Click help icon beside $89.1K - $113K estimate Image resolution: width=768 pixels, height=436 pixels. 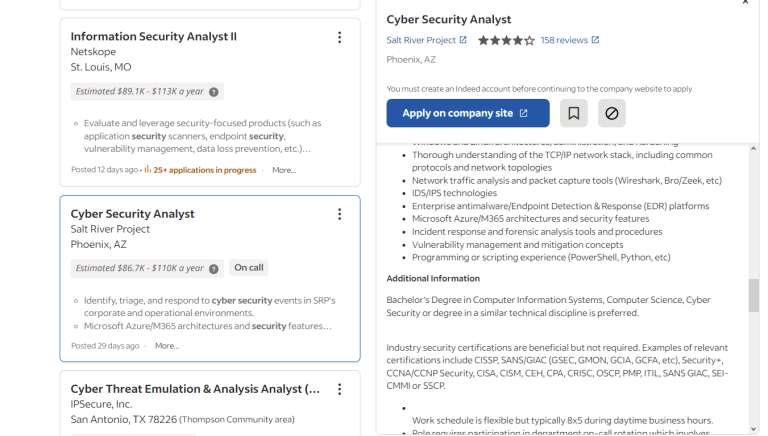click(214, 92)
